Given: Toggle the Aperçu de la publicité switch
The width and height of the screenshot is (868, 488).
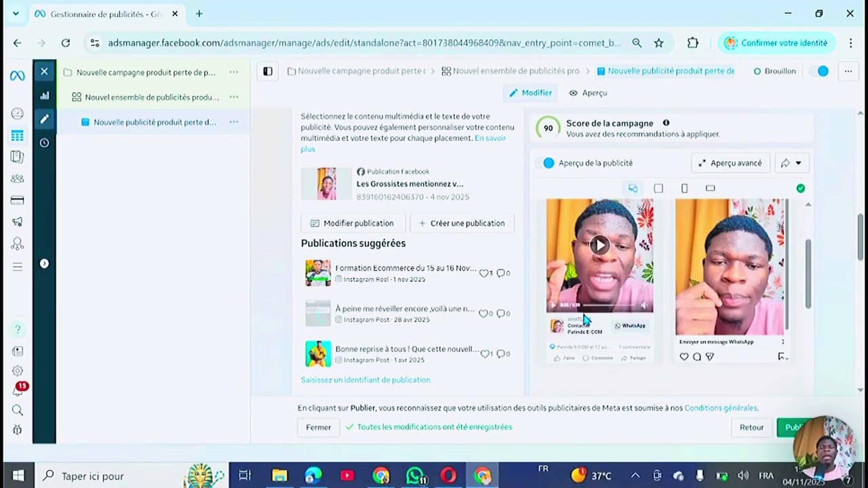Looking at the screenshot, I should click(545, 163).
